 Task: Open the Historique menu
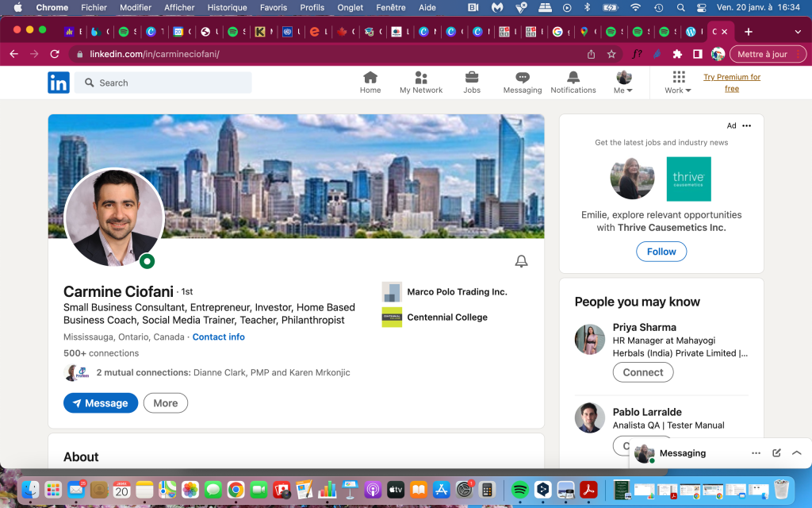click(x=227, y=7)
